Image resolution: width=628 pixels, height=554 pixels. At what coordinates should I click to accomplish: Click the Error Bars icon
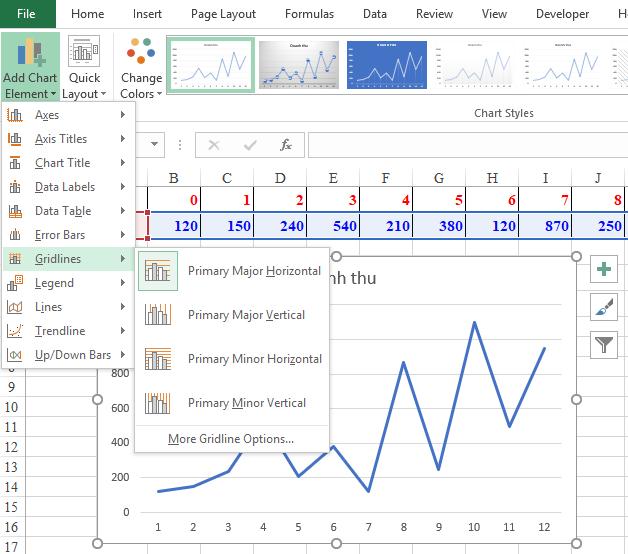click(x=15, y=235)
